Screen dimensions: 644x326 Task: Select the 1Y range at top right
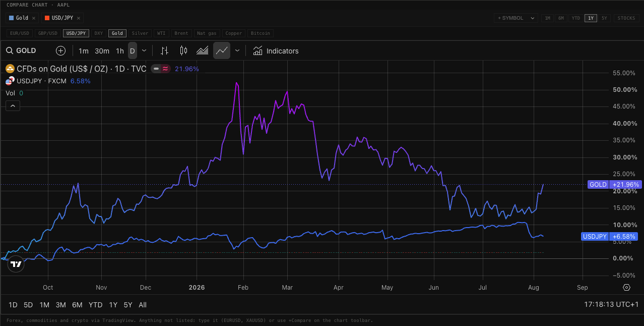point(591,18)
